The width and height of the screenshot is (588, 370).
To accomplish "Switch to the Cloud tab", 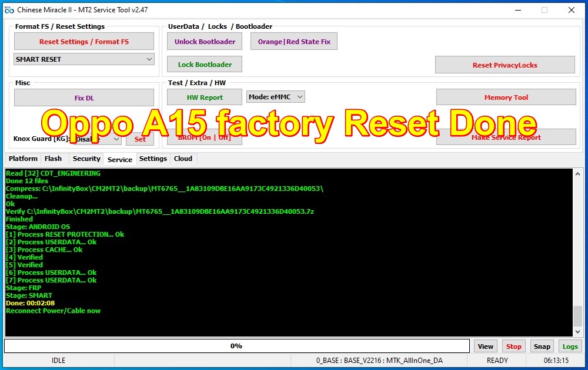I will click(183, 159).
